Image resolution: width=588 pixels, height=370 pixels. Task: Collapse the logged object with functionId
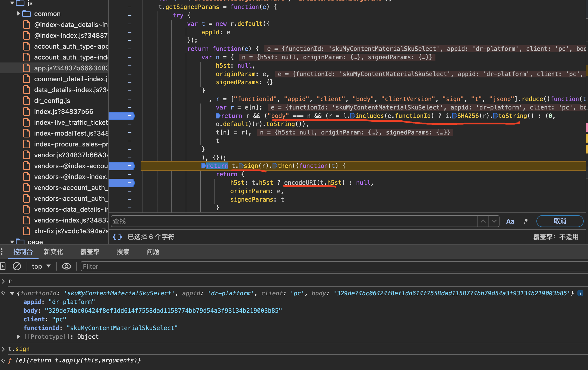click(x=12, y=293)
